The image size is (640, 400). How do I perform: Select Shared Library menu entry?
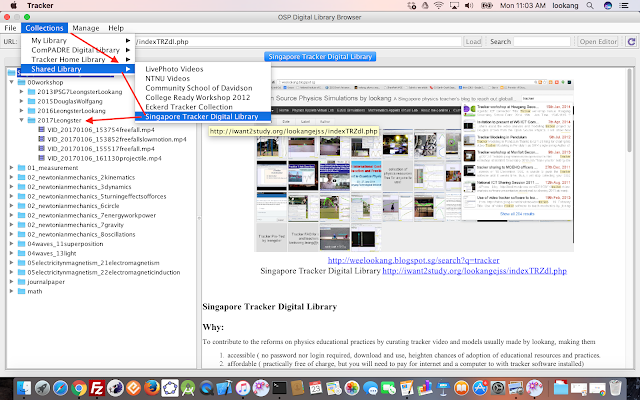tap(78, 69)
